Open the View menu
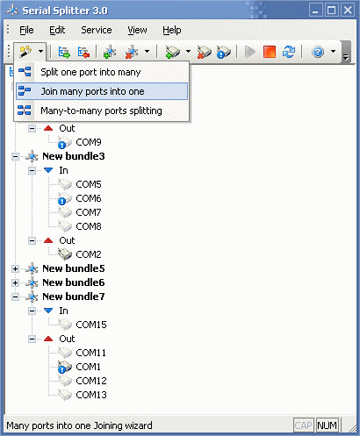The width and height of the screenshot is (360, 436). tap(137, 30)
